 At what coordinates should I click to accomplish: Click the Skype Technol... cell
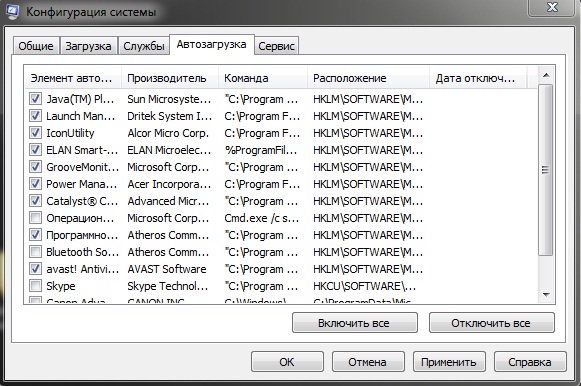(168, 286)
